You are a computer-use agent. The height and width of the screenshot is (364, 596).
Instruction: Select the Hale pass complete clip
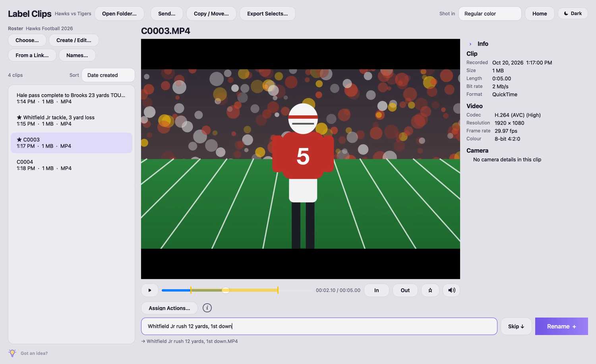point(72,98)
